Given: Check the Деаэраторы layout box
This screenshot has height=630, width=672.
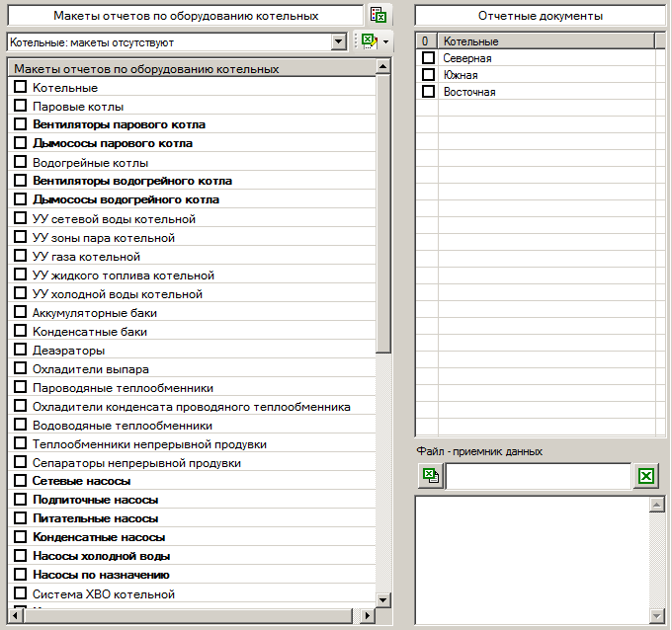Looking at the screenshot, I should 20,350.
